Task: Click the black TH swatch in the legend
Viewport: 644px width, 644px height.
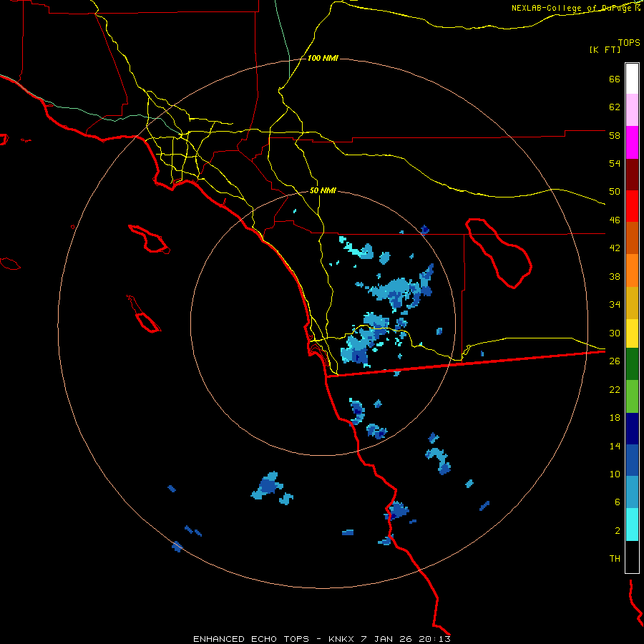Action: point(632,557)
